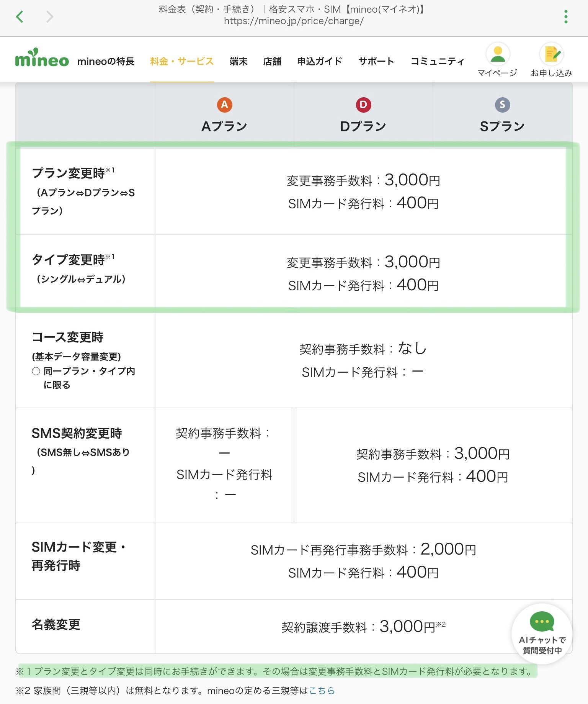This screenshot has width=588, height=704.
Task: Open the サポート menu
Action: 376,61
